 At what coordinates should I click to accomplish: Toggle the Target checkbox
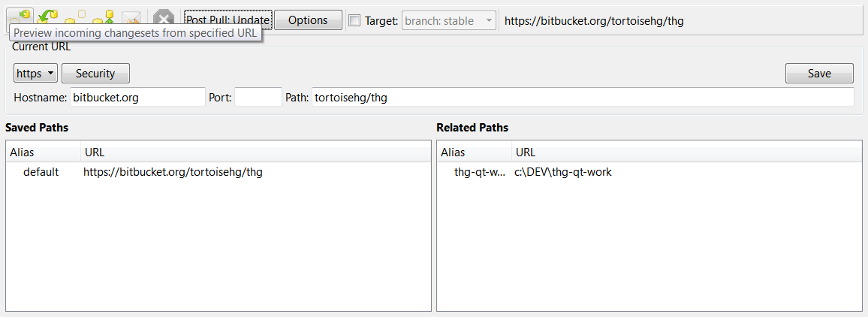pos(355,21)
